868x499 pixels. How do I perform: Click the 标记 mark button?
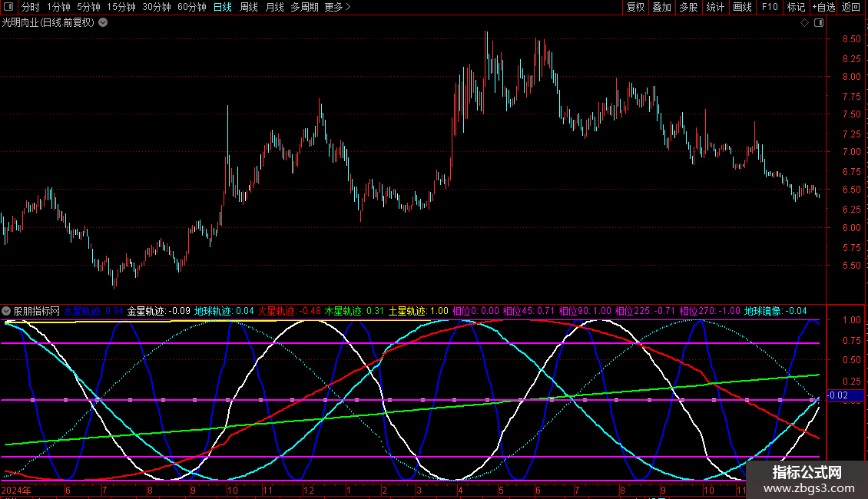point(796,7)
